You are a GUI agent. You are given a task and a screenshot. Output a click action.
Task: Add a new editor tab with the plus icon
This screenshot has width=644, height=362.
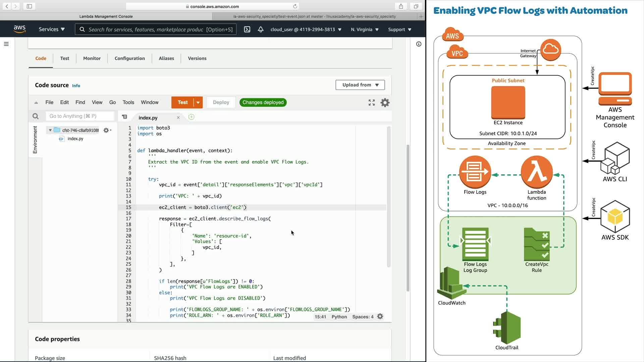click(x=191, y=117)
